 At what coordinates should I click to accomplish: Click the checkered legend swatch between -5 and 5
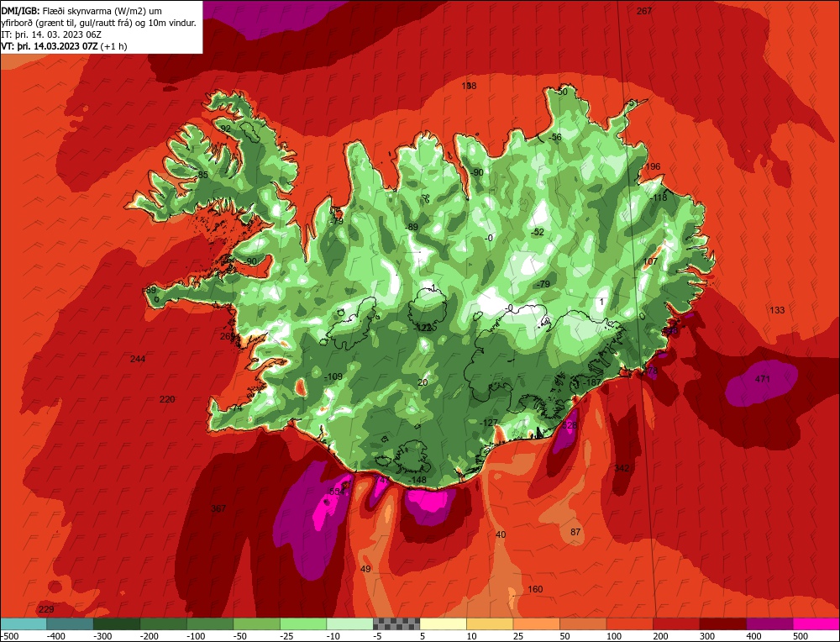pyautogui.click(x=396, y=624)
